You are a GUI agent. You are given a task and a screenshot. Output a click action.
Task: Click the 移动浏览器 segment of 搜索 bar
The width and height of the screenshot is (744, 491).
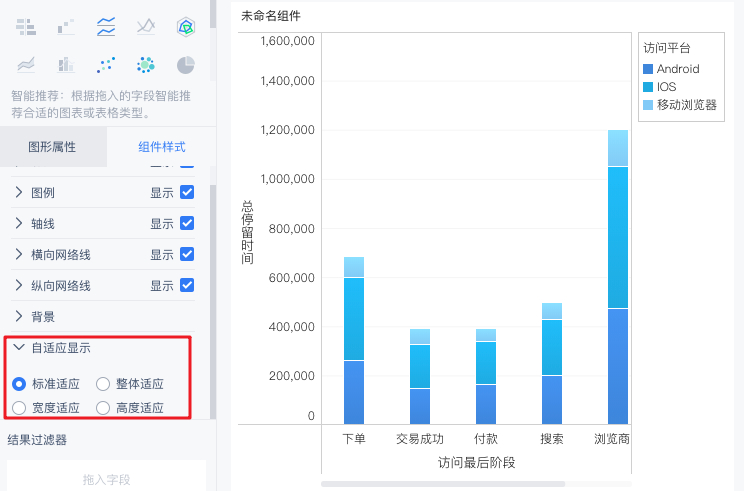point(552,311)
